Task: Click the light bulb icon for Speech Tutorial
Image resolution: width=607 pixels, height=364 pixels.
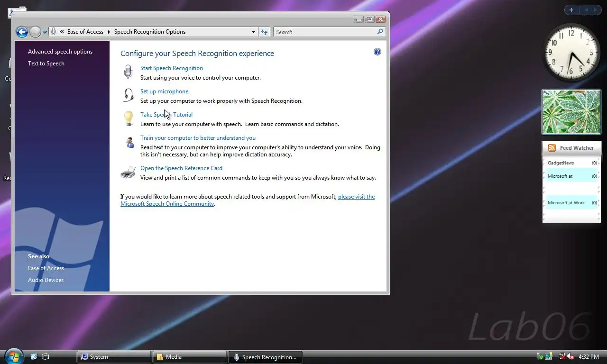Action: 128,118
